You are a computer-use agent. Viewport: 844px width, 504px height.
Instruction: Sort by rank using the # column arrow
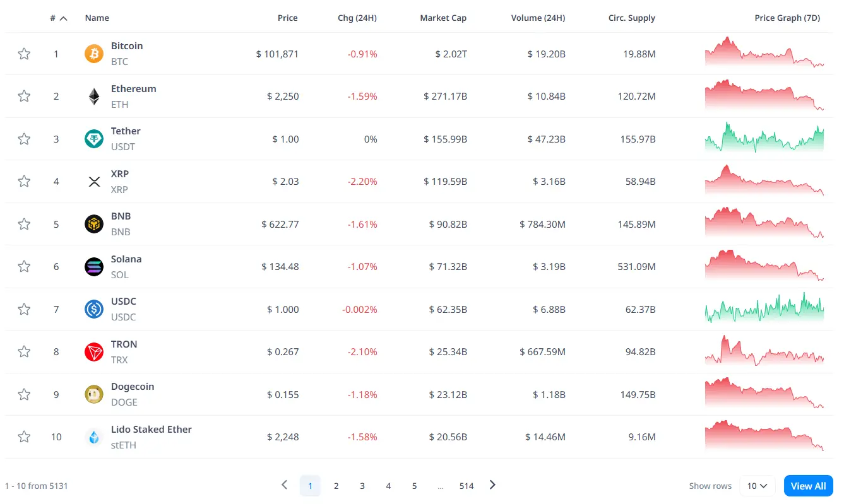point(63,18)
